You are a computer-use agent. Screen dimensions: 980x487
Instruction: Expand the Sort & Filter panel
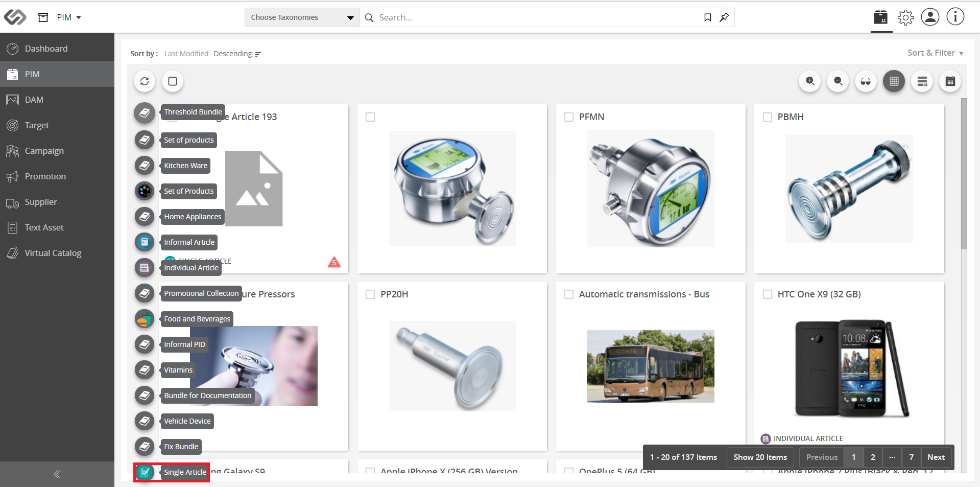pyautogui.click(x=935, y=53)
